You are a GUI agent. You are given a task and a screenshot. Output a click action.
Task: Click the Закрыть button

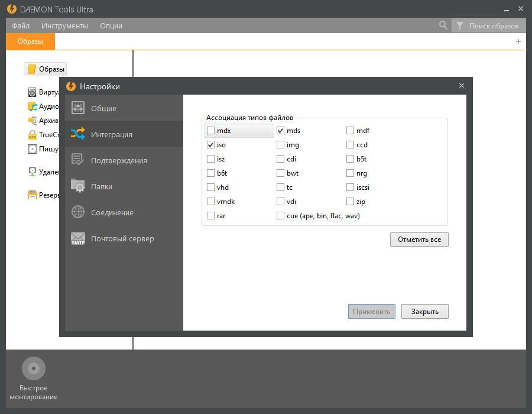tap(425, 312)
